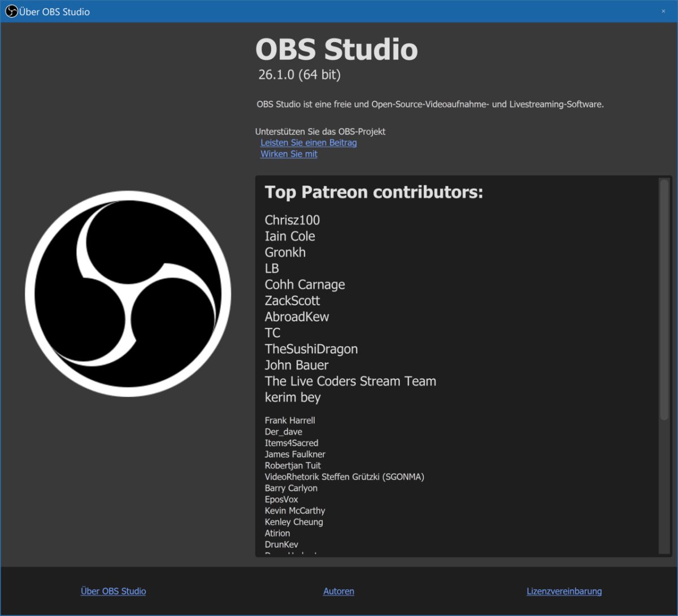Click the OBS icon in the title bar
This screenshot has height=616, width=678.
(11, 11)
